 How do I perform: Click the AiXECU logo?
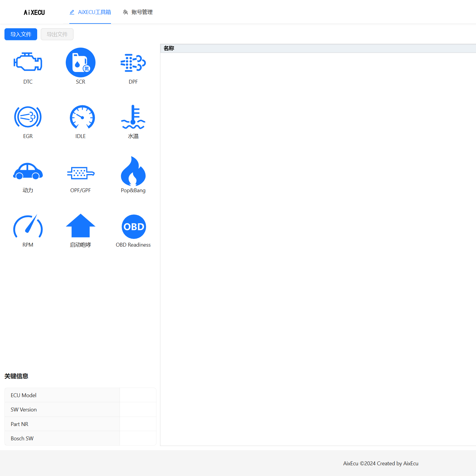coord(34,12)
